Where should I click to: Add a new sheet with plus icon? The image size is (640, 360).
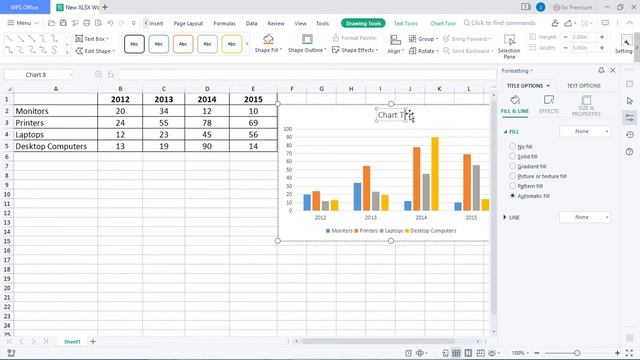pyautogui.click(x=93, y=341)
